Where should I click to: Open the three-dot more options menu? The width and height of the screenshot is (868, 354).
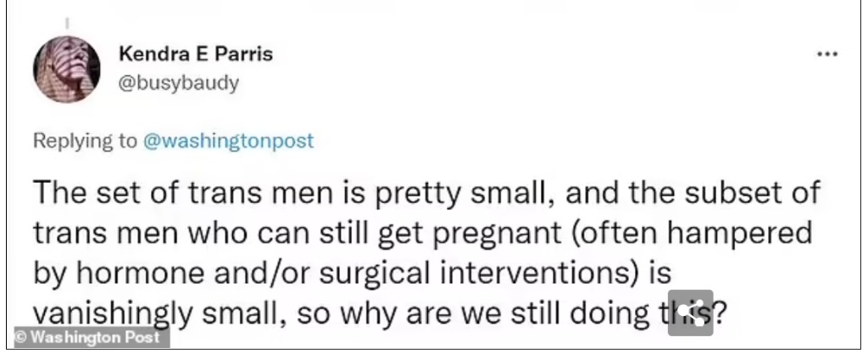click(827, 54)
